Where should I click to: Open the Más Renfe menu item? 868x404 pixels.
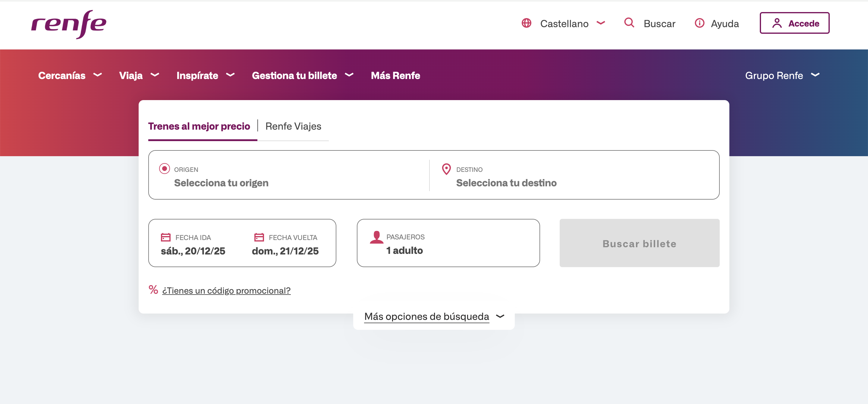[395, 75]
